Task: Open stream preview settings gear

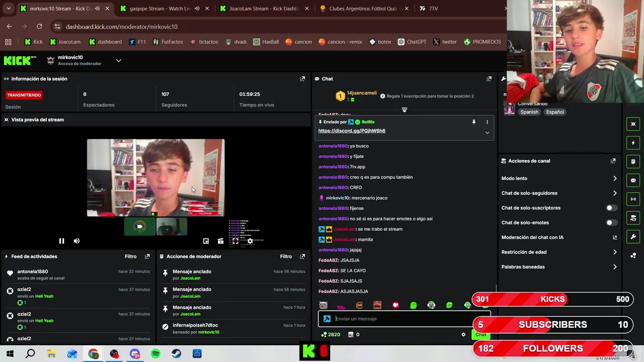Action: tap(250, 241)
